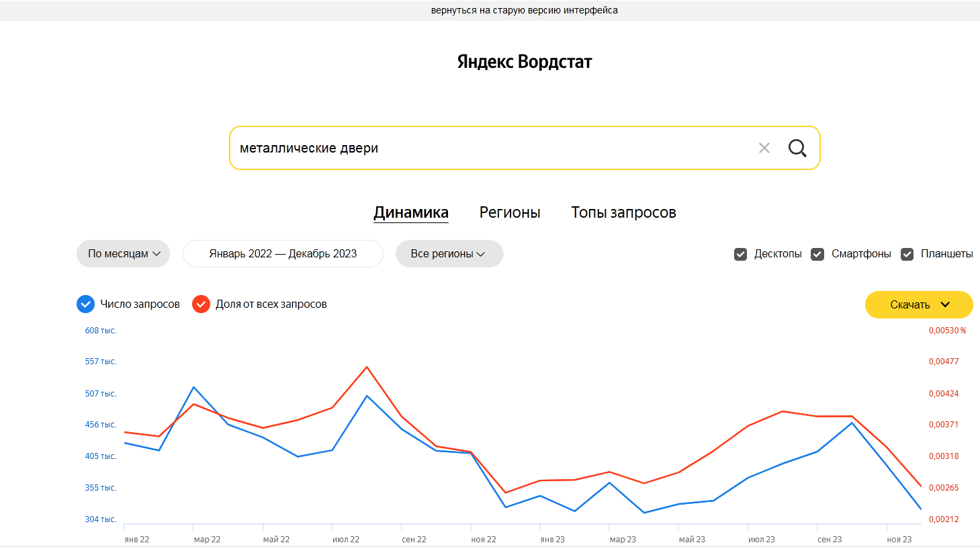Click вернуться на старую версию интерфейса link
980x549 pixels.
525,10
